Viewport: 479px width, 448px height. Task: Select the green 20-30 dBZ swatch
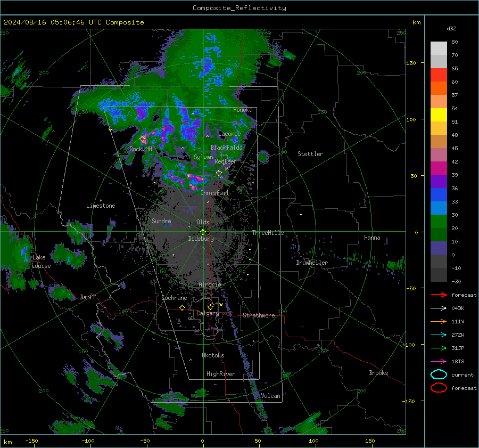(x=439, y=221)
